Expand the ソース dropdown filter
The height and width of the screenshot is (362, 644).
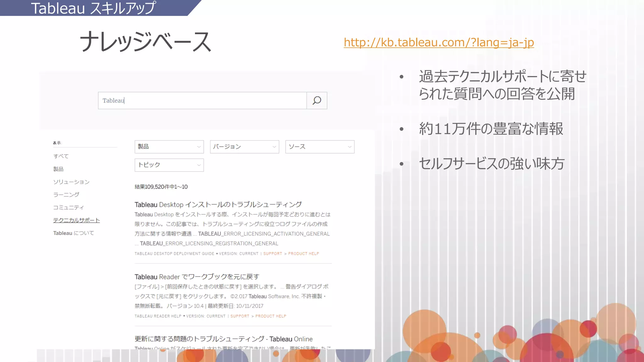[x=320, y=147]
